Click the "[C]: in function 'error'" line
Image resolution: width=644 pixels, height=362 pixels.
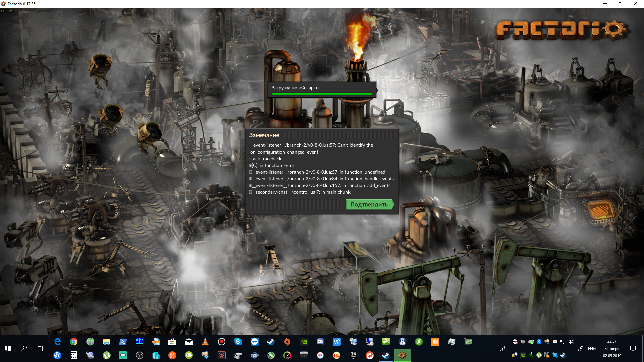[x=272, y=165]
